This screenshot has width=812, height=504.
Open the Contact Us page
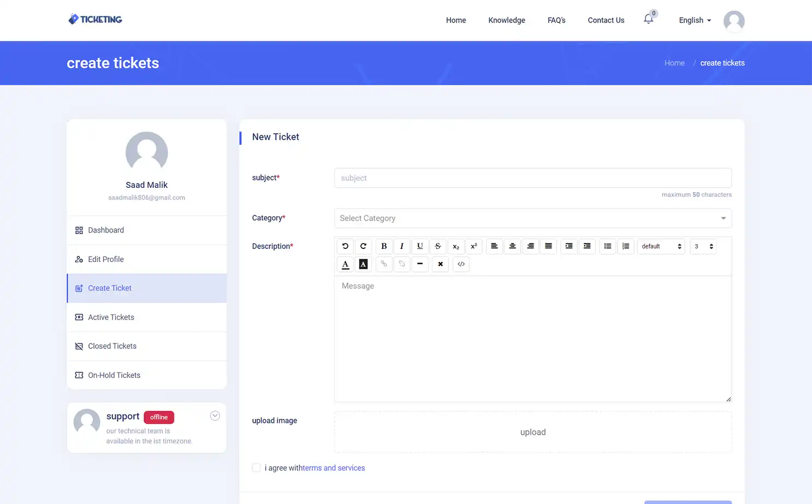click(x=606, y=20)
